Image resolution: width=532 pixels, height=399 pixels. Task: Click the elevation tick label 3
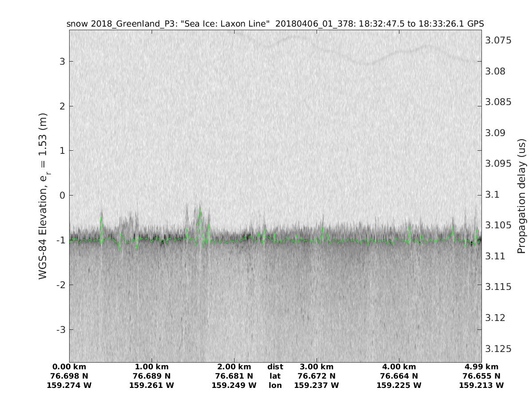click(63, 61)
